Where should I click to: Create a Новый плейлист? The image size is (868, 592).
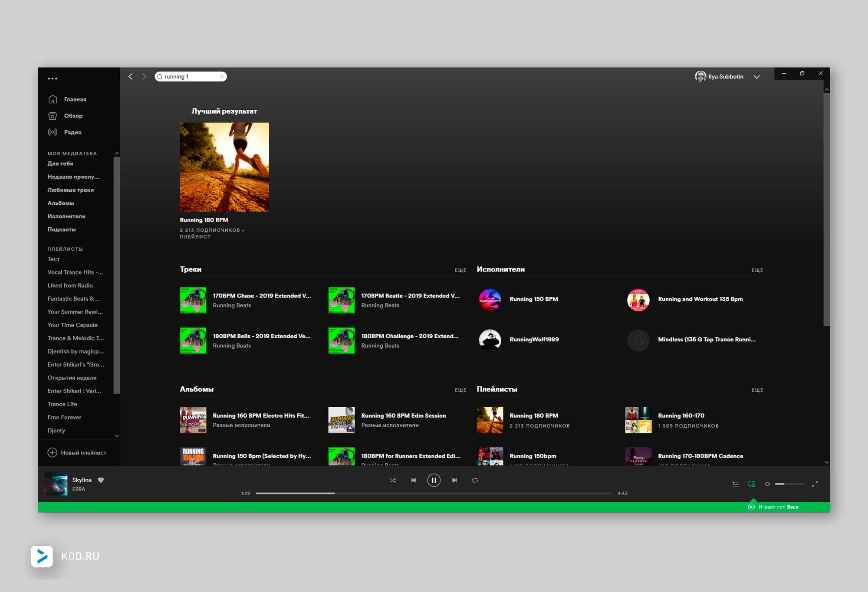pos(77,452)
